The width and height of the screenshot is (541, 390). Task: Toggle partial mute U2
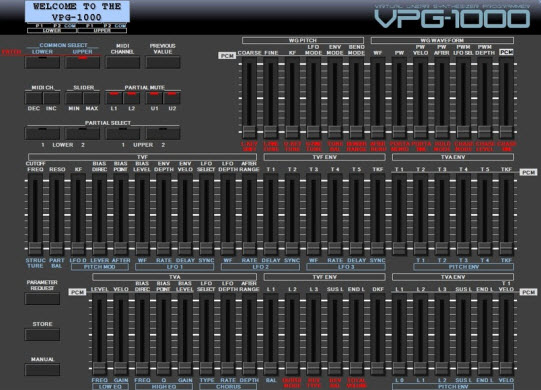click(172, 98)
